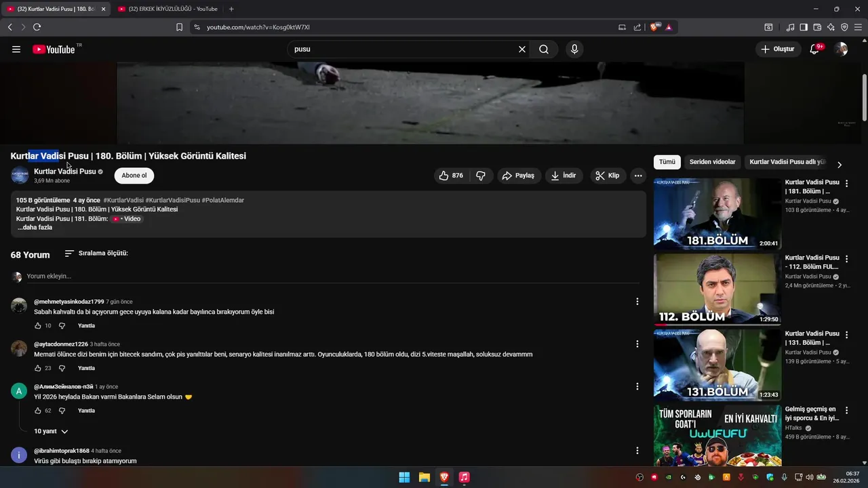Viewport: 868px width, 488px height.
Task: Open the 181.BÖLÜM video thumbnail
Action: 717,213
